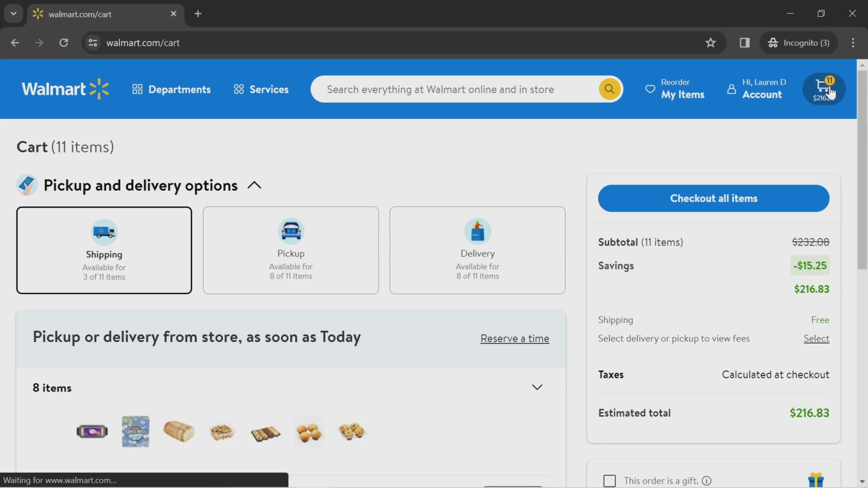
Task: Toggle the This order is a gift checkbox
Action: coord(609,480)
